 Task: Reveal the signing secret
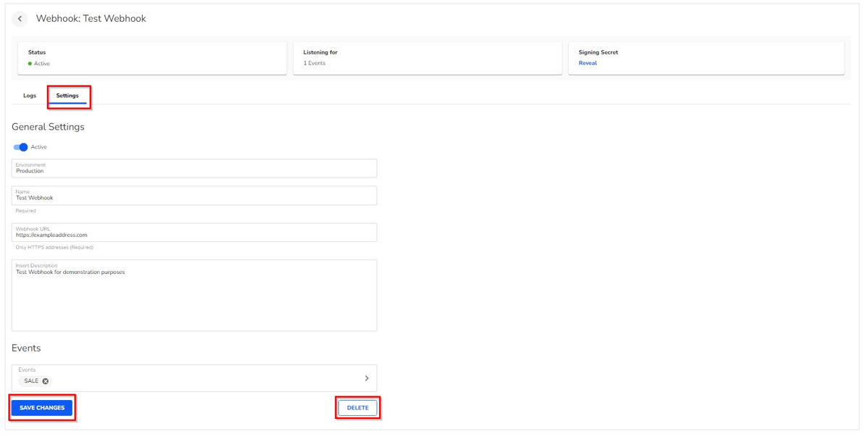point(588,63)
